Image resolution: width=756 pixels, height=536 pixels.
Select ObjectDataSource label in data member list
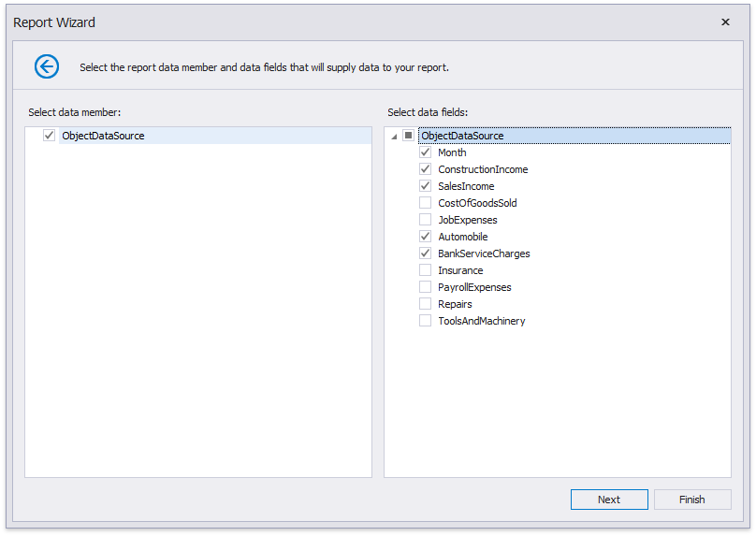(x=103, y=136)
